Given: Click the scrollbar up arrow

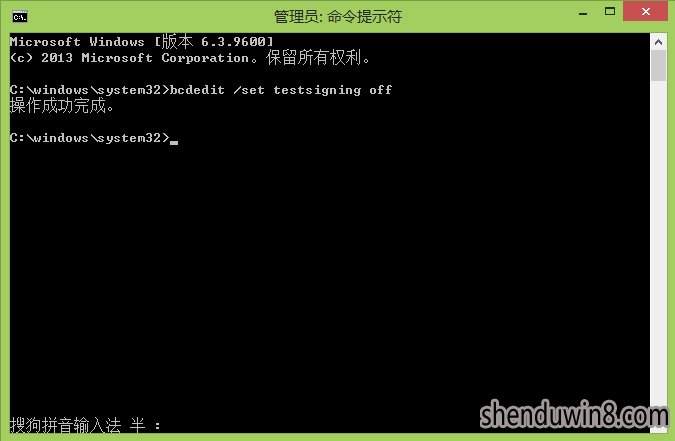Looking at the screenshot, I should (658, 42).
